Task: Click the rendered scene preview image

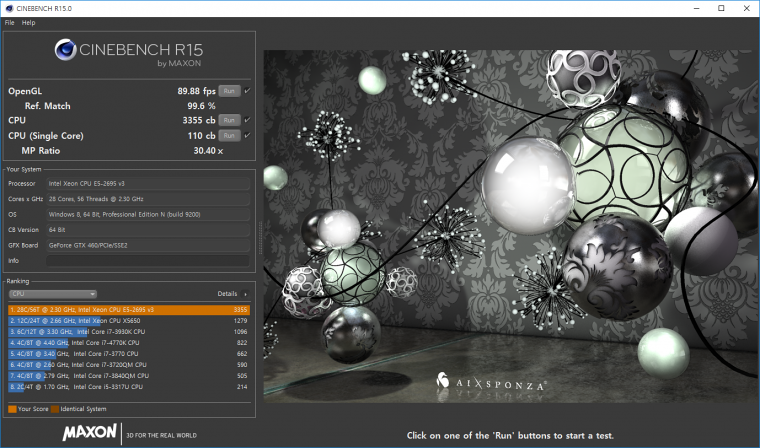Action: point(511,226)
